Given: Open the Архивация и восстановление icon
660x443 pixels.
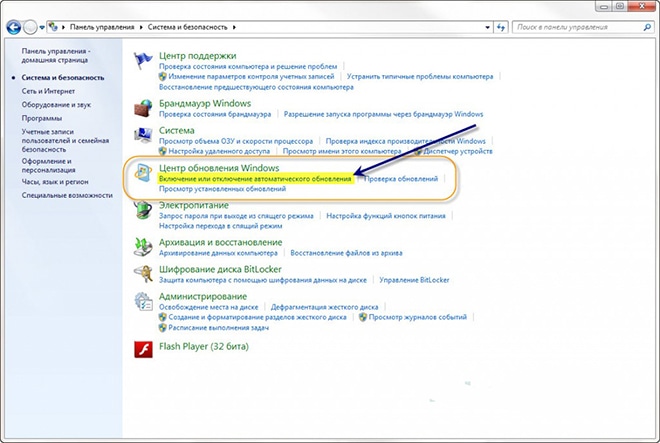Looking at the screenshot, I should pos(144,246).
